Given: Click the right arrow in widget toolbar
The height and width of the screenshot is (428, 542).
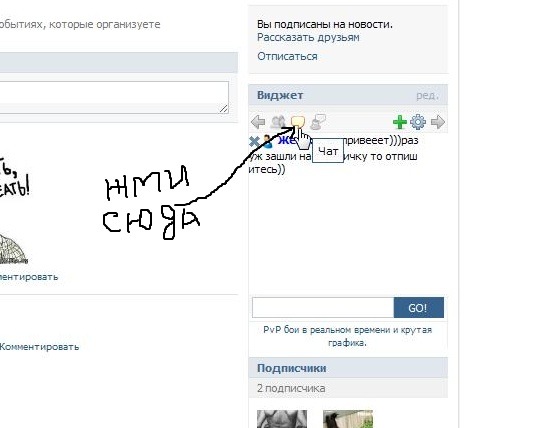Looking at the screenshot, I should point(438,122).
